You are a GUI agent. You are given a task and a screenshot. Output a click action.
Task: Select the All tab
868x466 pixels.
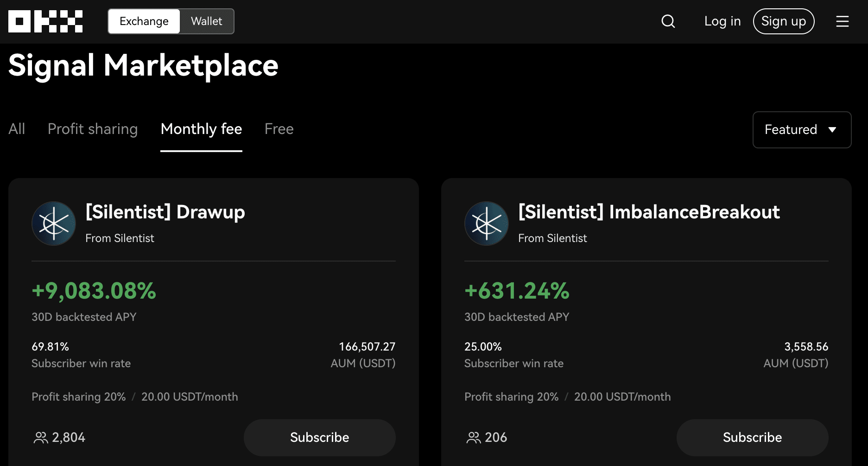click(17, 129)
